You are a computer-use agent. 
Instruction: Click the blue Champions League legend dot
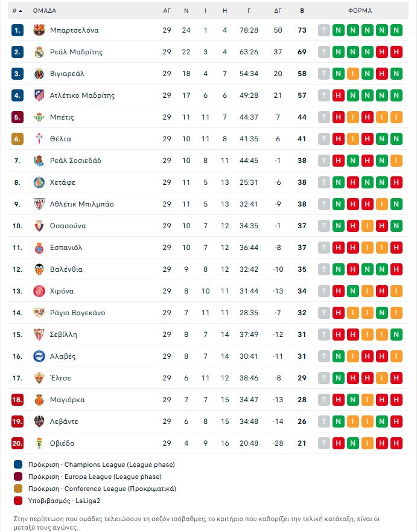(x=19, y=464)
